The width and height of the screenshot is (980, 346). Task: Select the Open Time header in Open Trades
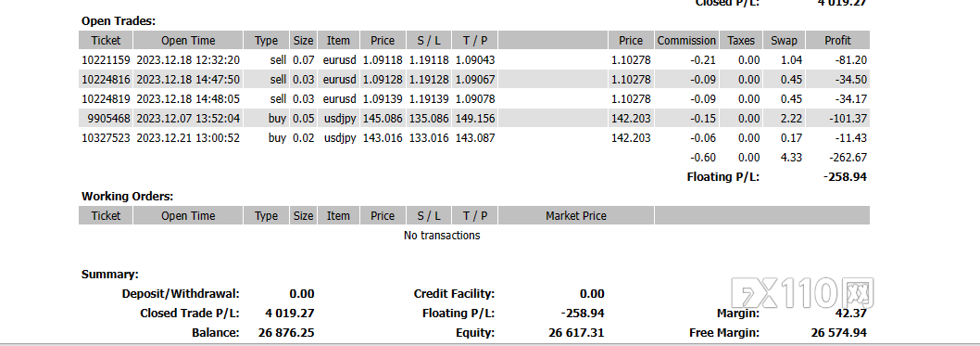coord(188,41)
